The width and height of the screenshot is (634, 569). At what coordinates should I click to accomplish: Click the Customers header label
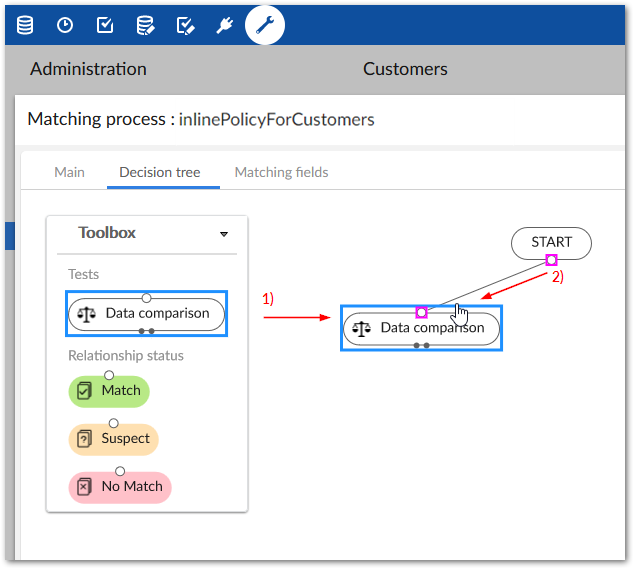coord(405,69)
